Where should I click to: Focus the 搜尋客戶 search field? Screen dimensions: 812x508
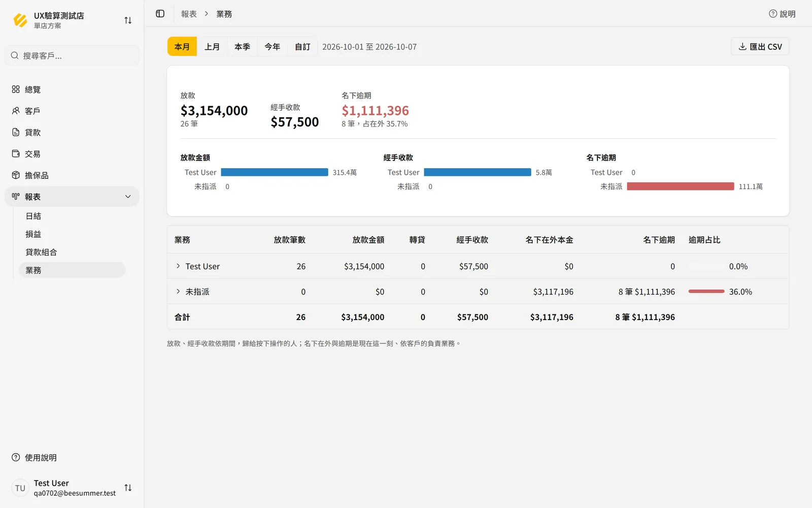coord(72,55)
